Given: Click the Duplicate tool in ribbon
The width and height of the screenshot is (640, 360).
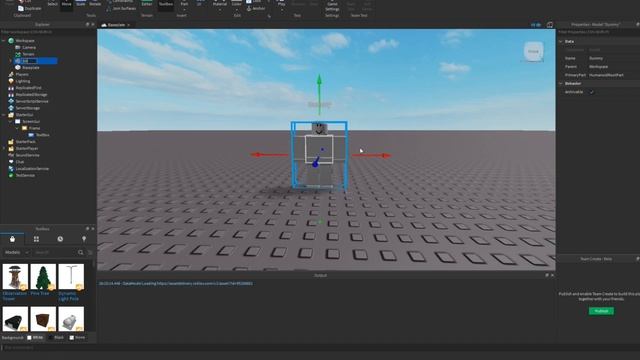Looking at the screenshot, I should pos(29,8).
